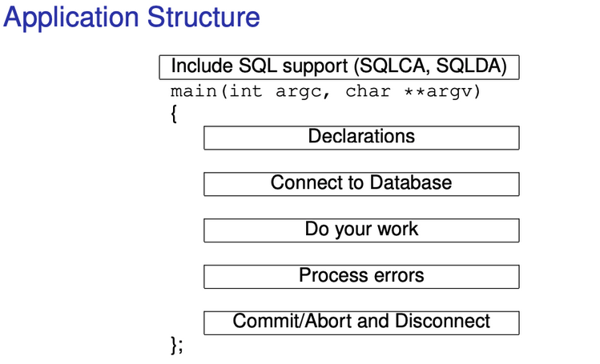The height and width of the screenshot is (364, 600).
Task: Select the Declarations box
Action: 361,137
